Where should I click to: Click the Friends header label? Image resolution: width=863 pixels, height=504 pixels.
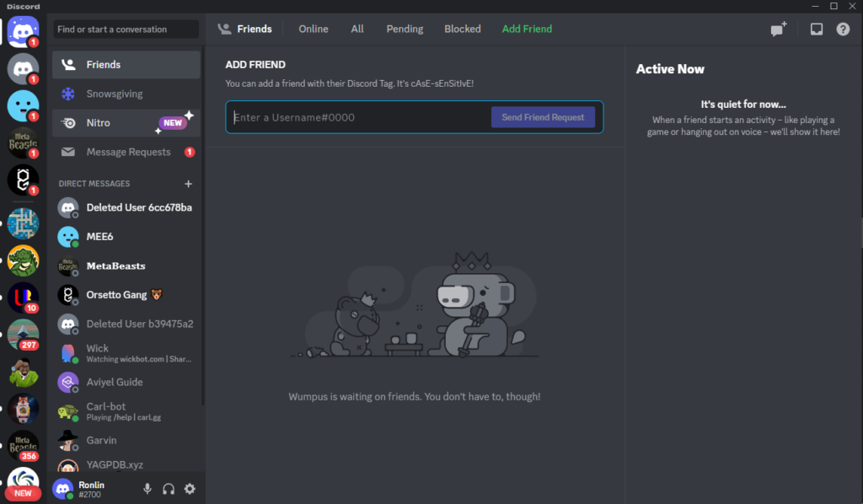tap(255, 29)
